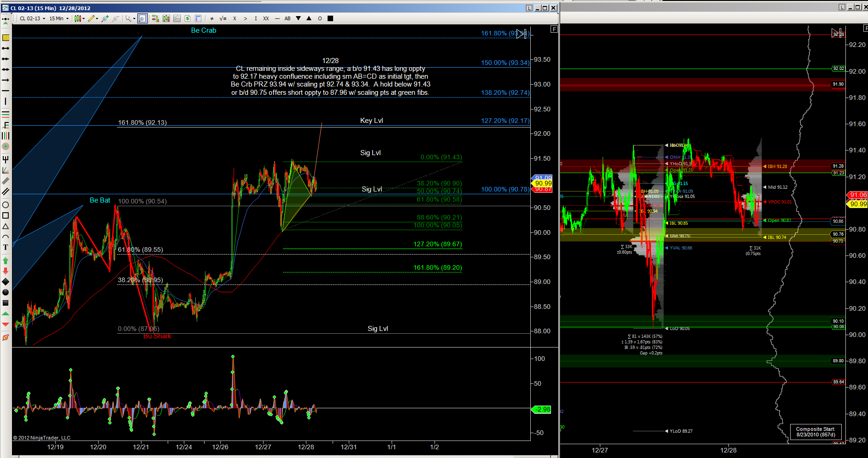Select the Fibonacci circle tool
The height and width of the screenshot is (458, 868).
coord(6,147)
